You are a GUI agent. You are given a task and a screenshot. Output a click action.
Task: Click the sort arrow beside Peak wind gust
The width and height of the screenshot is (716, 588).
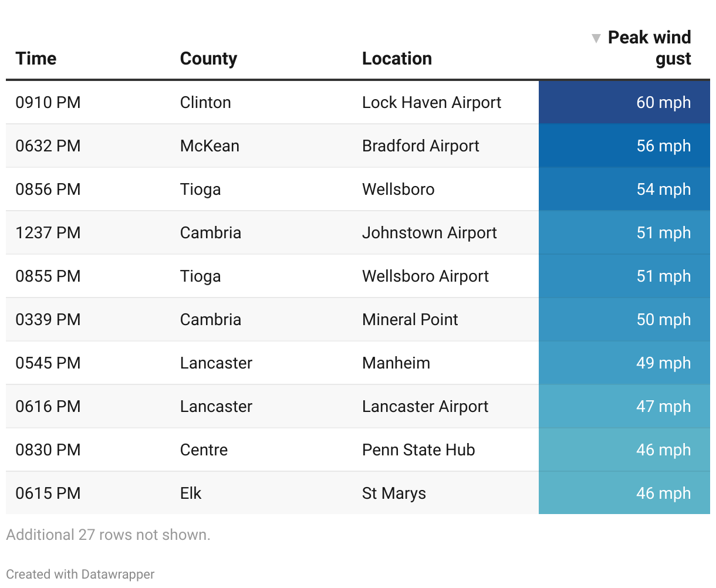[x=596, y=39]
